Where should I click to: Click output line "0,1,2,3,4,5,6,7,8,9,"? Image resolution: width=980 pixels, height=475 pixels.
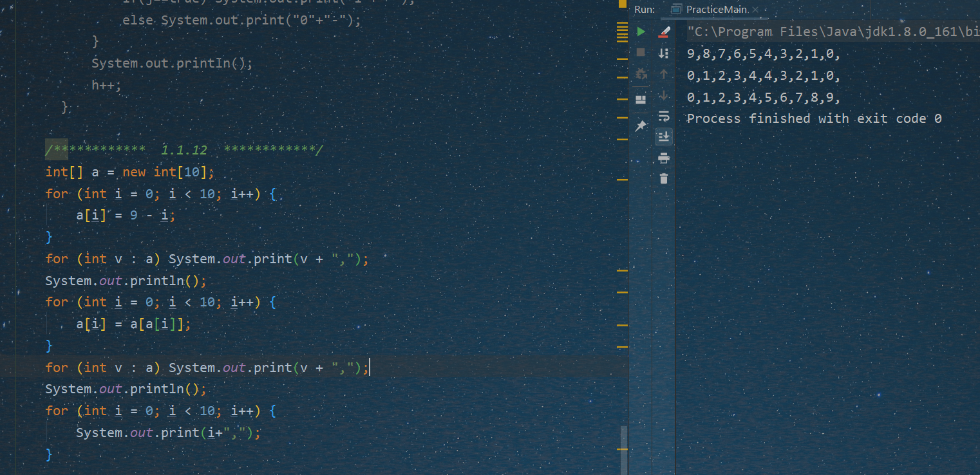pyautogui.click(x=764, y=98)
